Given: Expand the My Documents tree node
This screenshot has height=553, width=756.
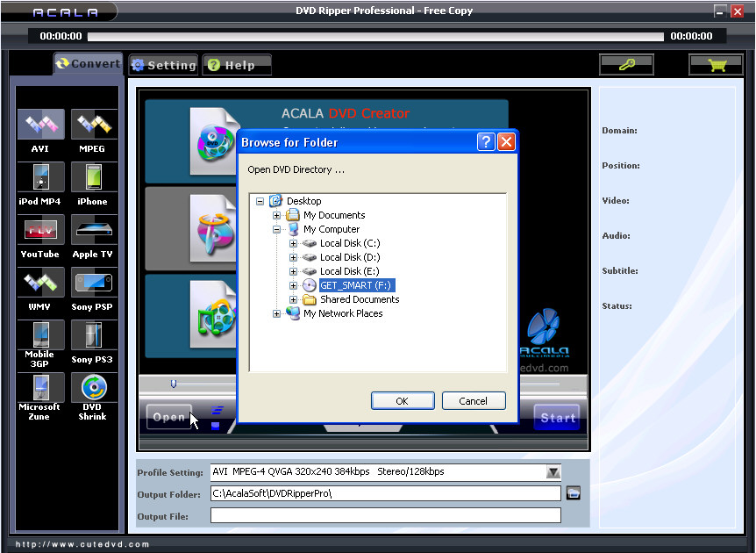Looking at the screenshot, I should tap(277, 215).
